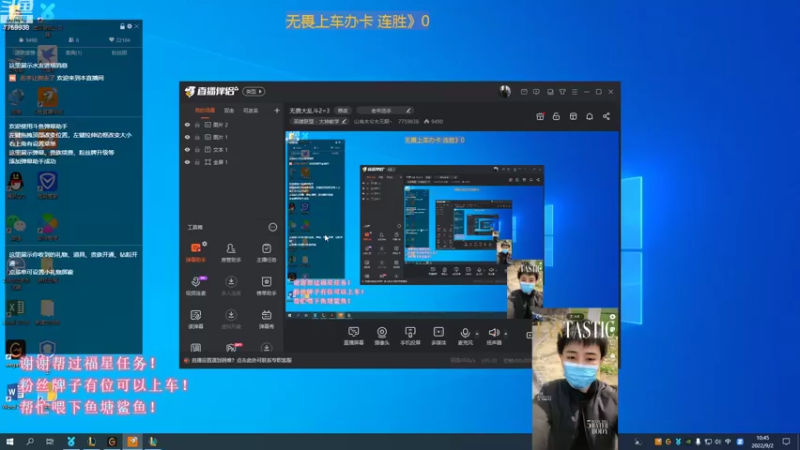Hide the 图片 2 layer with eye icon
Screen dimensions: 800x450
[x=187, y=124]
